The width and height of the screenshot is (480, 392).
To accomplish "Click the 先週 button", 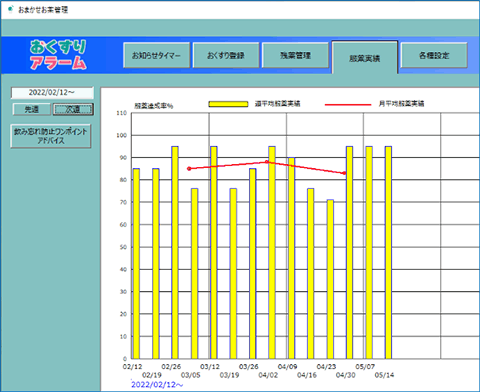I will [32, 109].
